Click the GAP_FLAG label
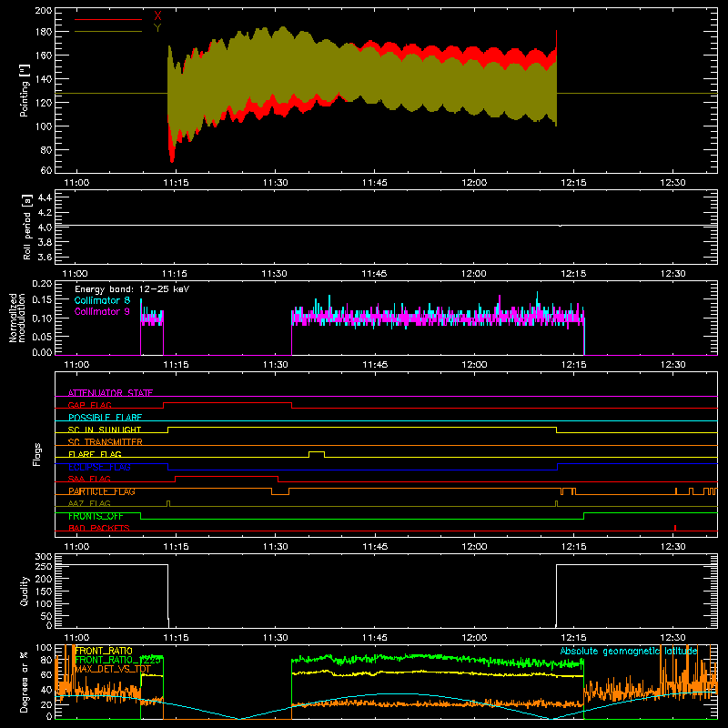Screen dimensions: 728x728 click(89, 405)
